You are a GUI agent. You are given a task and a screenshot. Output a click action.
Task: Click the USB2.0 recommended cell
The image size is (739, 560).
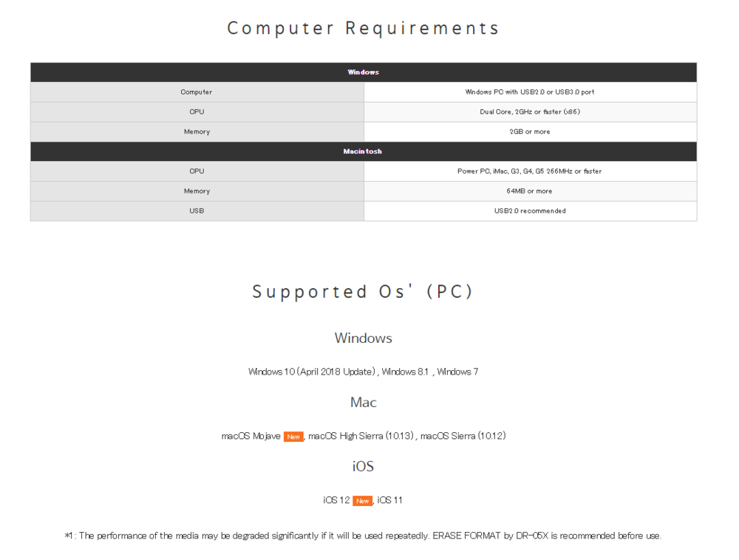(x=530, y=211)
